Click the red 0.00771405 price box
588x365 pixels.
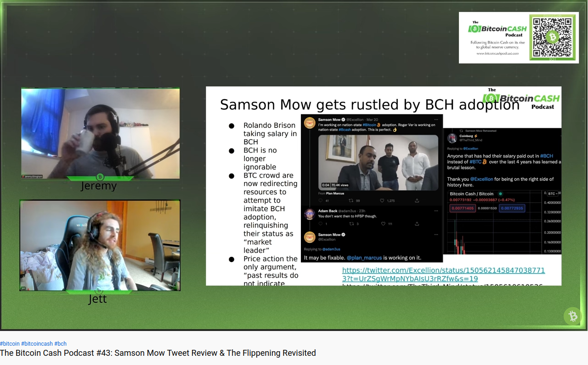pos(462,208)
